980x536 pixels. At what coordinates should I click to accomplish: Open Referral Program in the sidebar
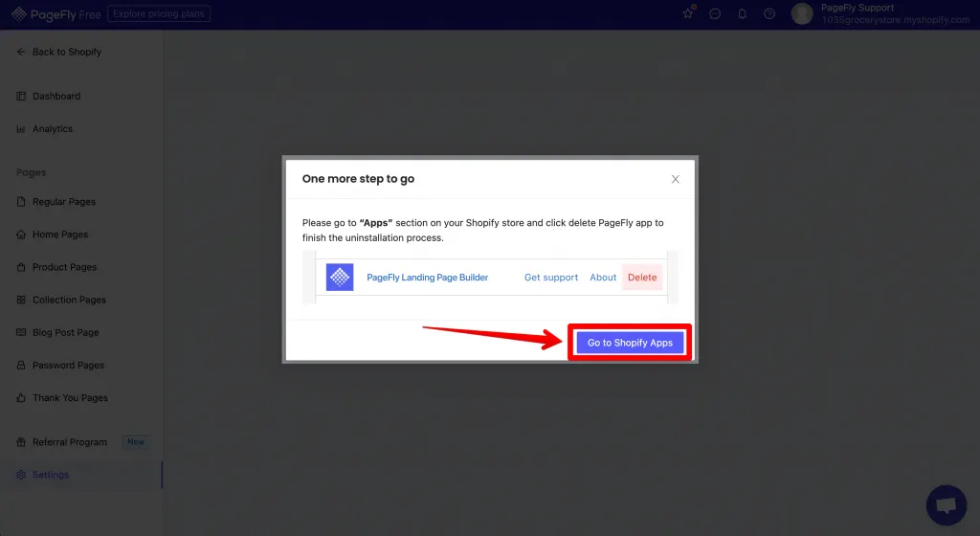pos(69,442)
